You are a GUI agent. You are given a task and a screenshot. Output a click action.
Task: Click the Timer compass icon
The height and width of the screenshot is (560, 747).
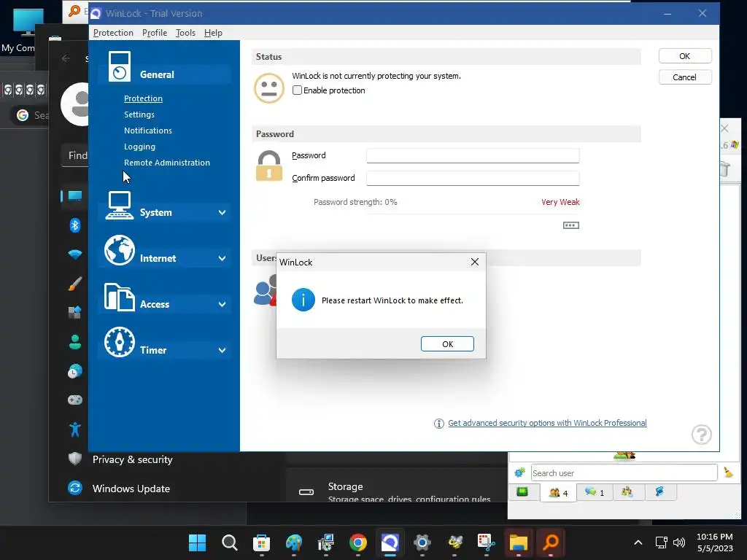[120, 342]
